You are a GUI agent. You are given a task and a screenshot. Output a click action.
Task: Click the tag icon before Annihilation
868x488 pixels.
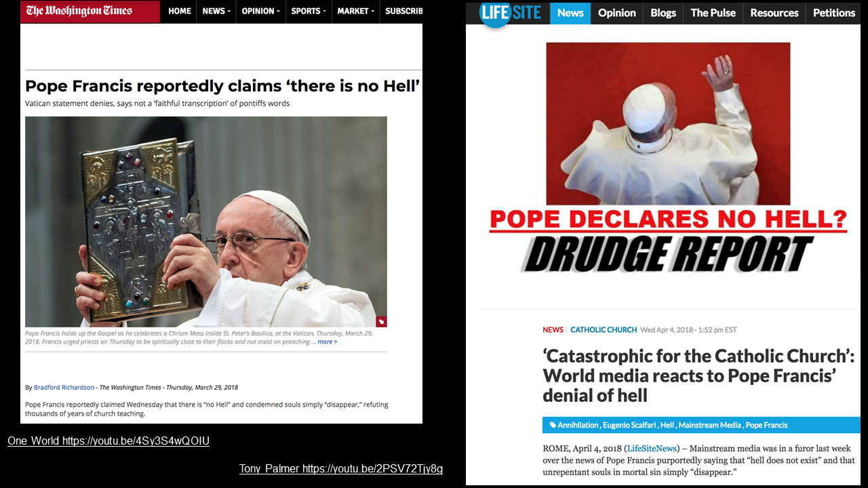point(553,425)
